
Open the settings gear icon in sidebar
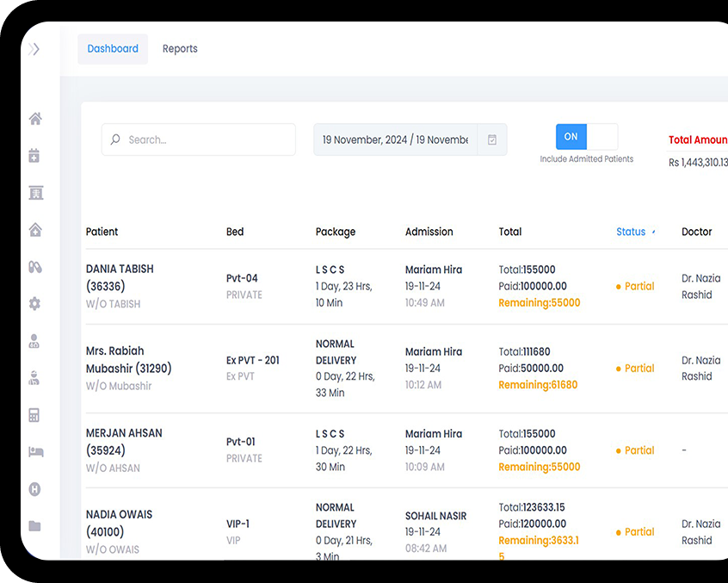pos(35,304)
